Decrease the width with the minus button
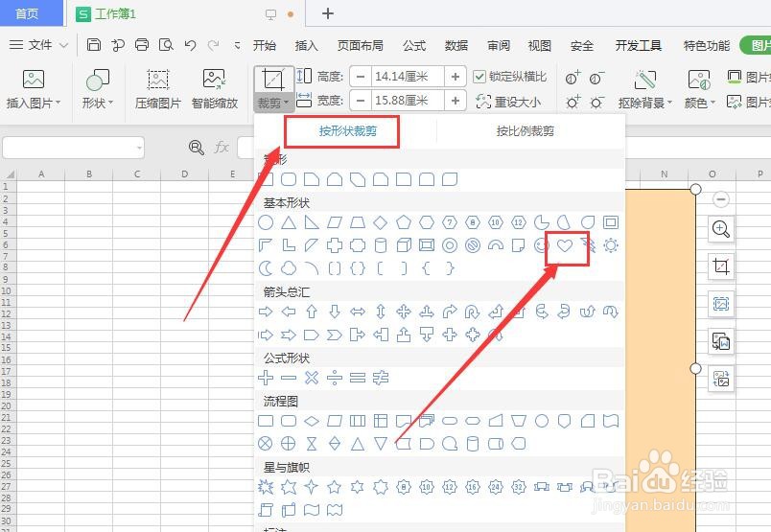Screen dimensions: 771x532 click(x=361, y=101)
